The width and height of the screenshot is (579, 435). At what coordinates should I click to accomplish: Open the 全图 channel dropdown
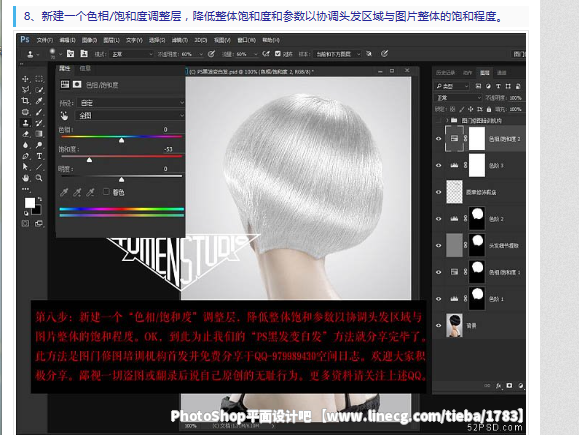[x=130, y=116]
